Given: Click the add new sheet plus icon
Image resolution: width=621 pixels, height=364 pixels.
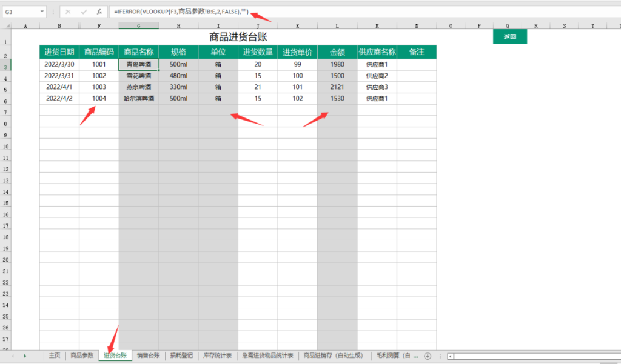Looking at the screenshot, I should point(427,356).
